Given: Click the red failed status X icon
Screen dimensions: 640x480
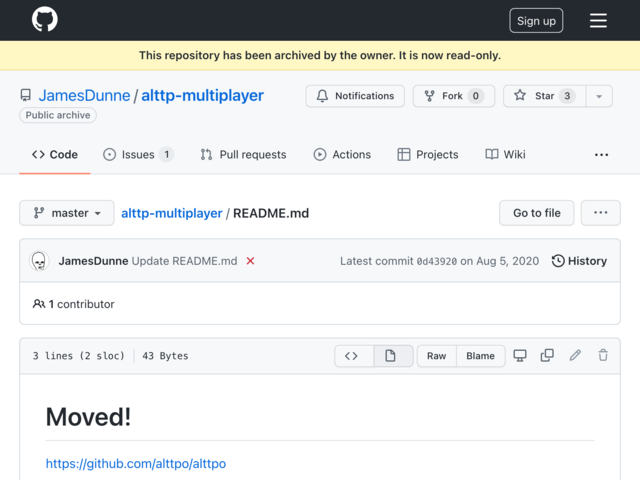Looking at the screenshot, I should pyautogui.click(x=251, y=261).
